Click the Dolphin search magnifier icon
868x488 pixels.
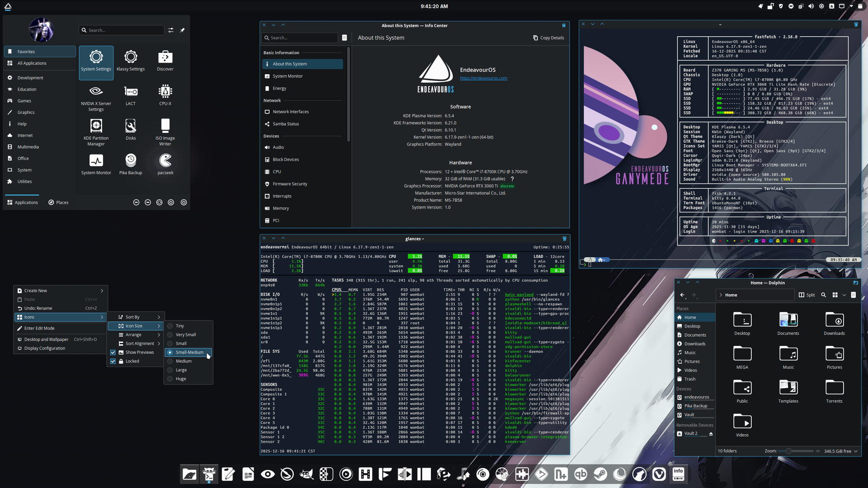pos(823,295)
